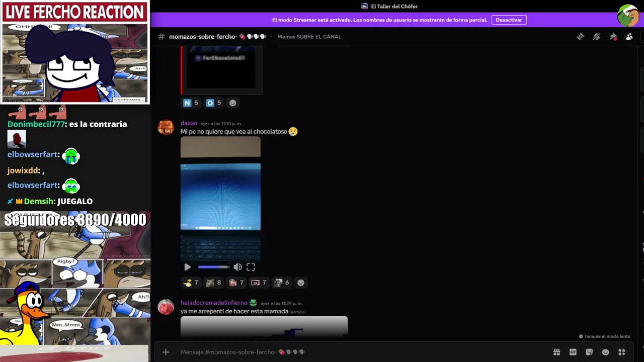Click the username heladocremadelinfierno
The height and width of the screenshot is (362, 644).
214,303
